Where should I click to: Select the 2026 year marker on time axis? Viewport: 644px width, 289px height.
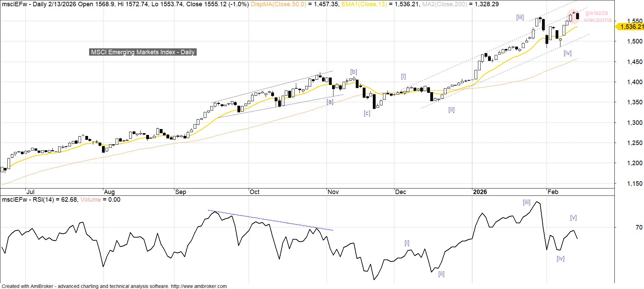coord(480,192)
